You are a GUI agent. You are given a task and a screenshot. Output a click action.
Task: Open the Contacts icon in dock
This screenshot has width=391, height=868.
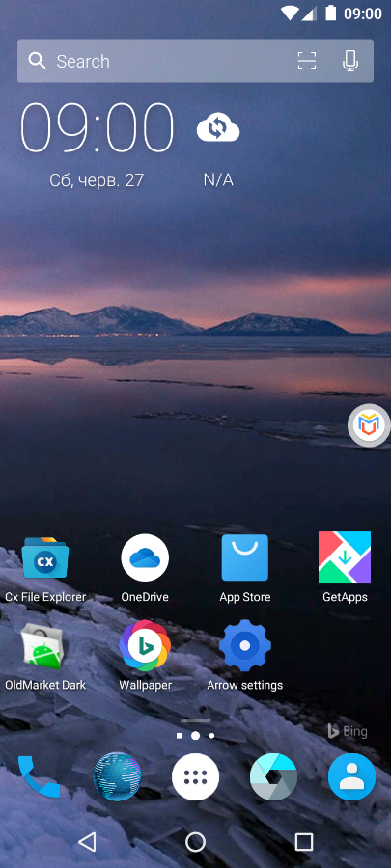tap(351, 776)
